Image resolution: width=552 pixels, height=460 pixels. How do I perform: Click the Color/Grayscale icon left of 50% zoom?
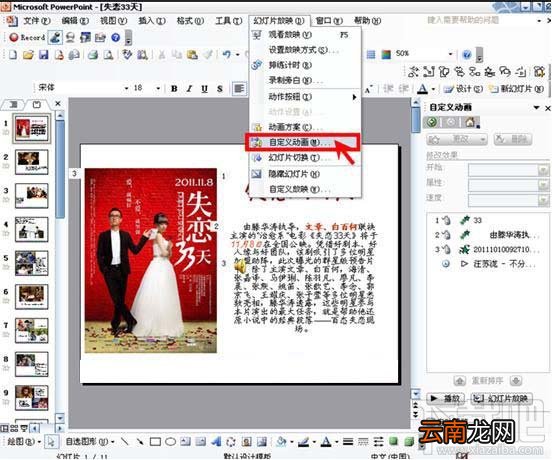(386, 55)
